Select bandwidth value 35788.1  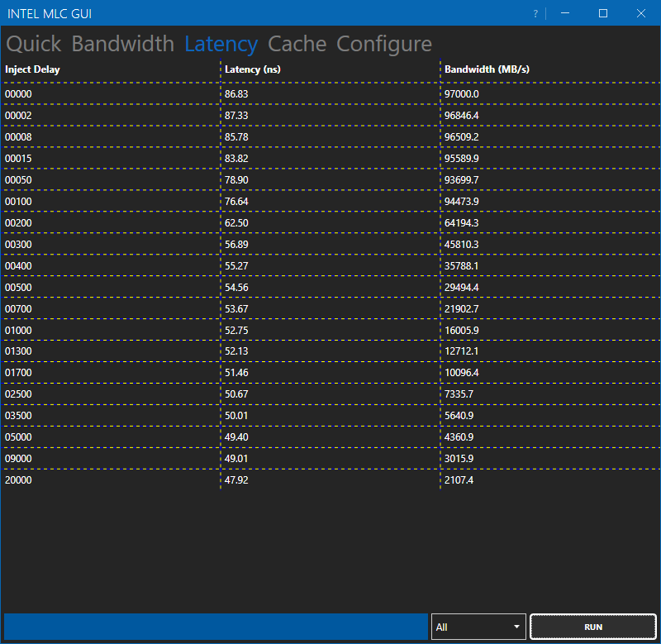point(461,266)
